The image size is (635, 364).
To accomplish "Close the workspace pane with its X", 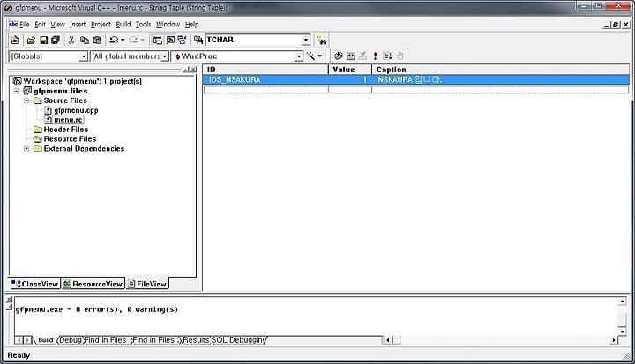I will pos(193,70).
